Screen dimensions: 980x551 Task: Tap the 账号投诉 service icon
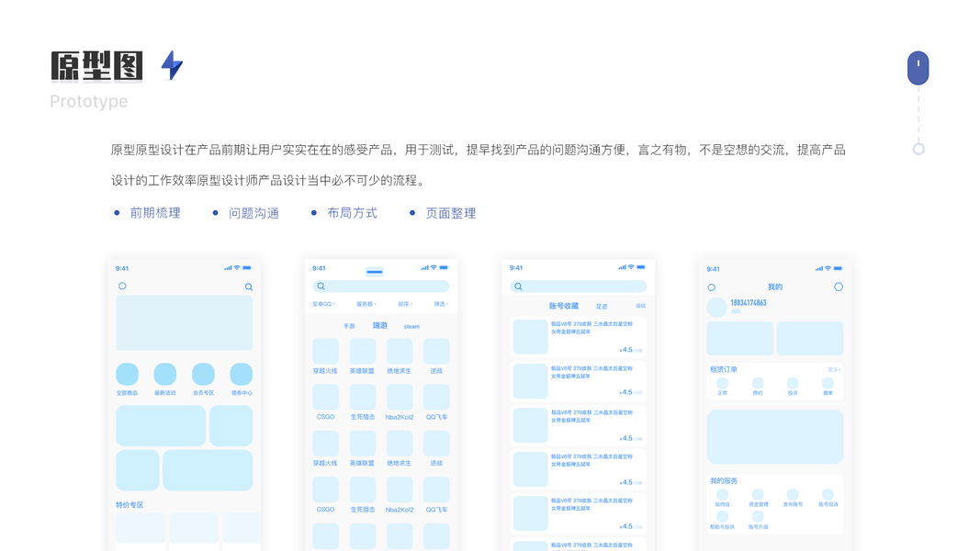828,495
